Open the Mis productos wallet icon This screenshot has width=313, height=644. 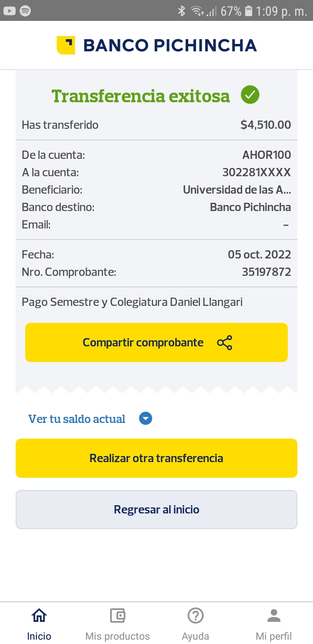pyautogui.click(x=117, y=616)
